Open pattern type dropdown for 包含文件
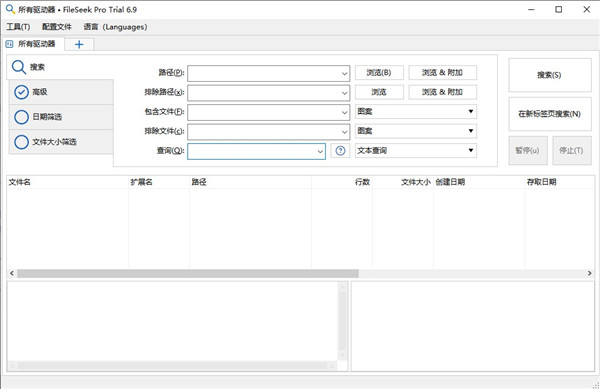This screenshot has height=389, width=600. (416, 112)
